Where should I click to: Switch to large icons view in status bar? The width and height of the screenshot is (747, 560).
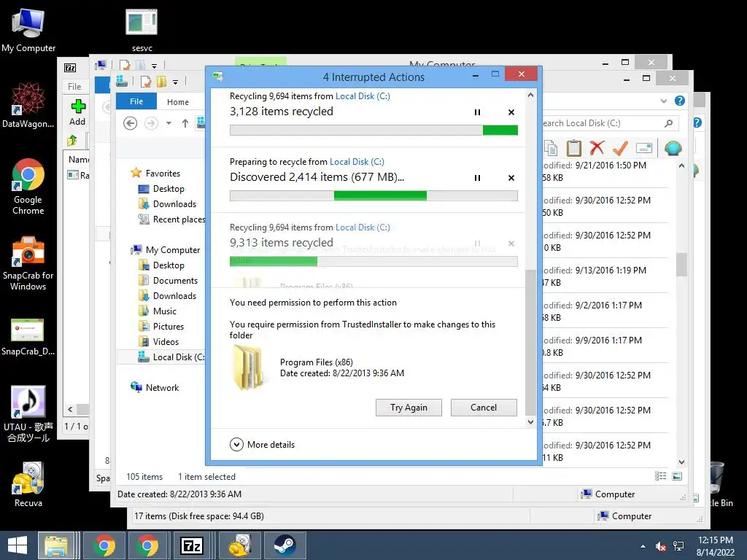[677, 476]
